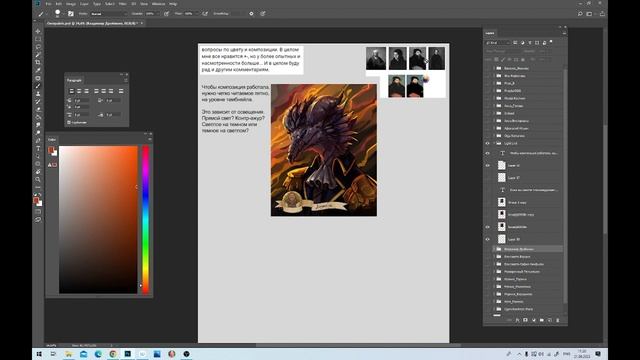Viewport: 640px width, 360px height.
Task: Click the Layers panel scrollbar
Action: click(x=565, y=186)
